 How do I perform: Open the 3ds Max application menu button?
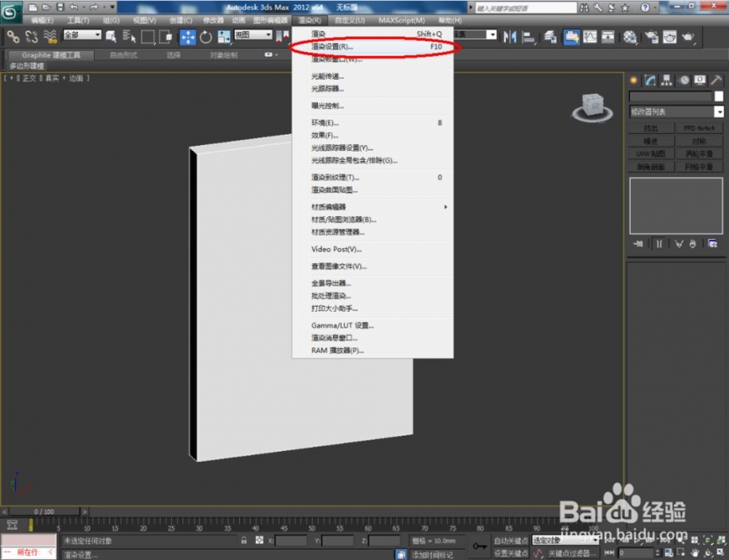point(10,12)
